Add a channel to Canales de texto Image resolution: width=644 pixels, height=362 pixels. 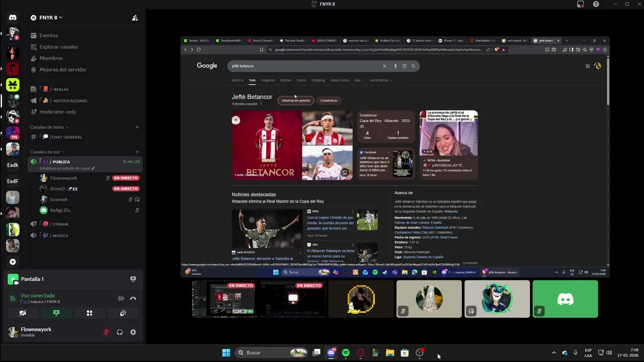tap(137, 127)
